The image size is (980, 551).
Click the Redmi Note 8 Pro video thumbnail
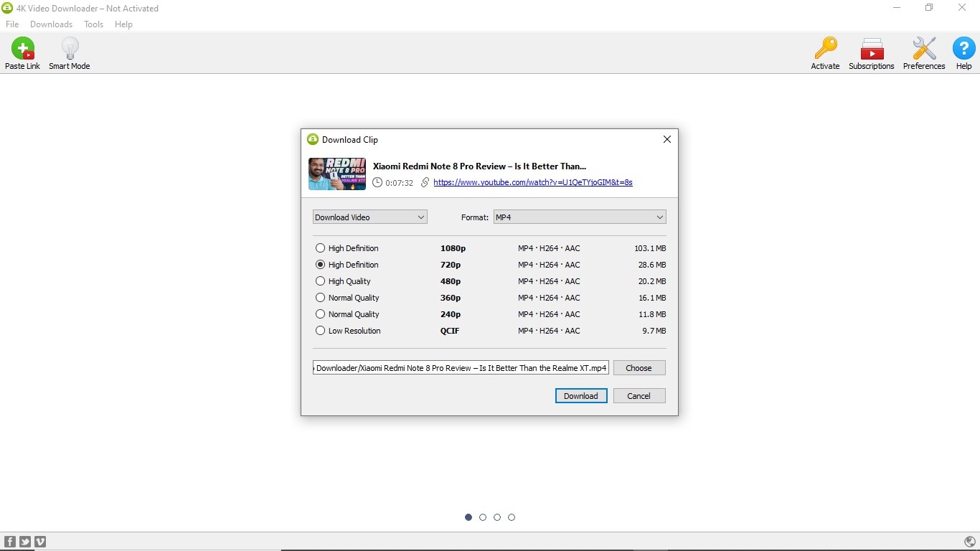(337, 174)
